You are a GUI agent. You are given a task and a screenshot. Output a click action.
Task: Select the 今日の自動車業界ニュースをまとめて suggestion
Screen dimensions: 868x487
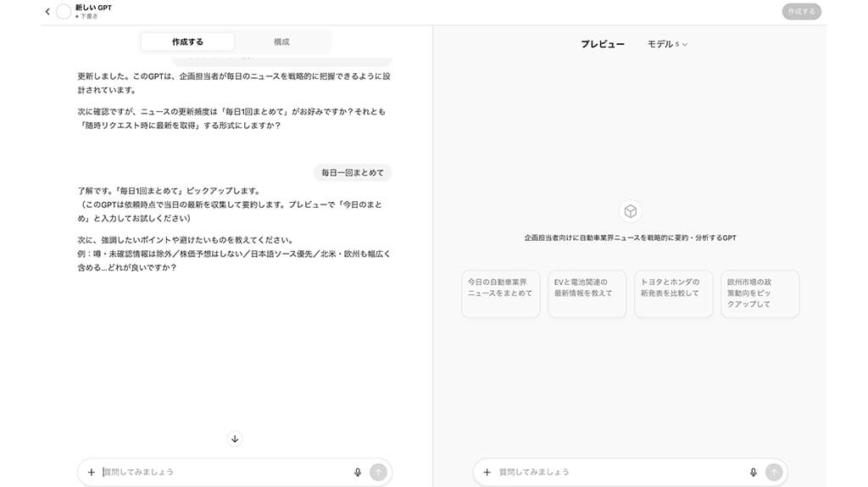(x=500, y=294)
